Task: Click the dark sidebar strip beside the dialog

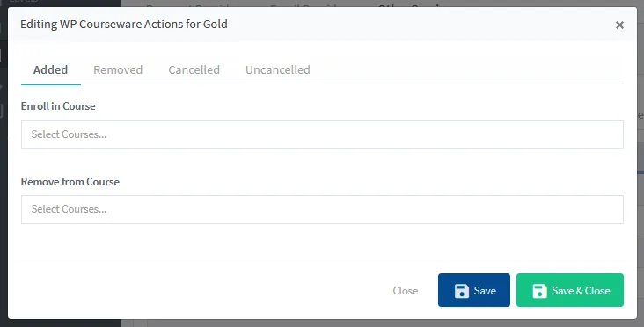Action: 4,164
